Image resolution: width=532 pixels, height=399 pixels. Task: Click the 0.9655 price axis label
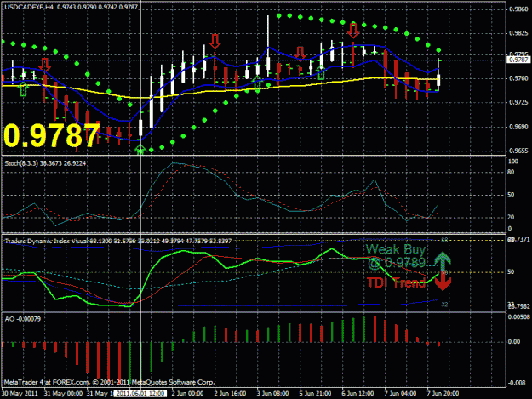(x=518, y=151)
